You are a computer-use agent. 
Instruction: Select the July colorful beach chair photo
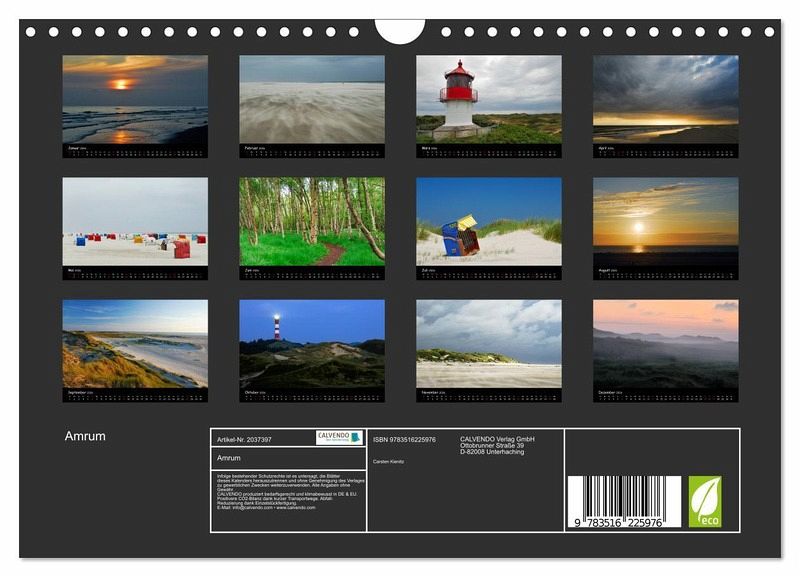point(489,221)
